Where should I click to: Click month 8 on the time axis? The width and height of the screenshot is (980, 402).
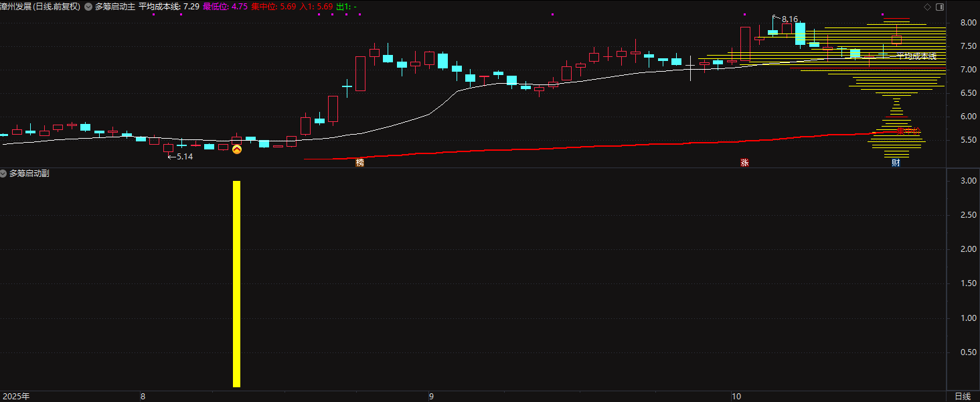(x=143, y=397)
